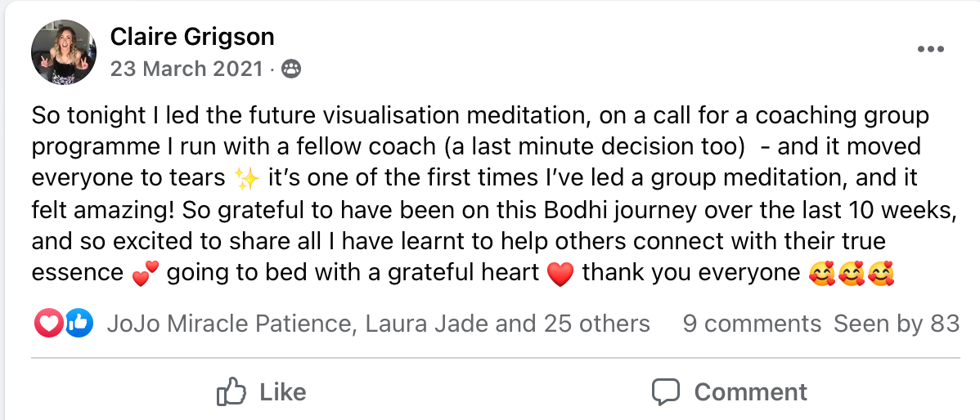980x420 pixels.
Task: Click the speech bubble comment icon
Action: 666,392
